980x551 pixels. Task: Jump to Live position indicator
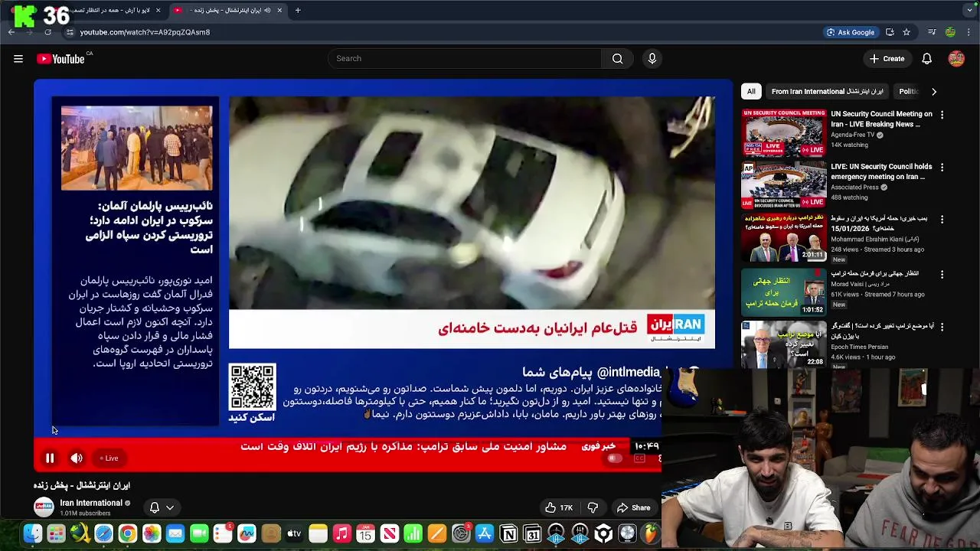click(x=109, y=458)
